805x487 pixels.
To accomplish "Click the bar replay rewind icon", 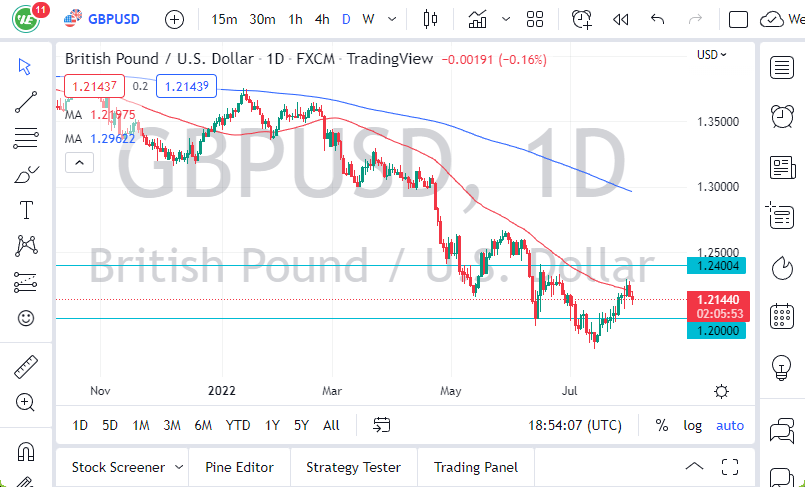I will coord(621,19).
